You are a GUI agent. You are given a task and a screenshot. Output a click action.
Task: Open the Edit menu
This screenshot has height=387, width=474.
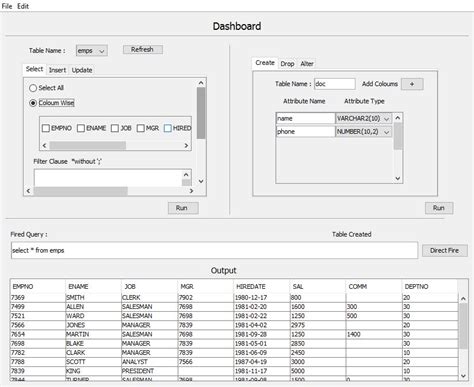tap(23, 6)
